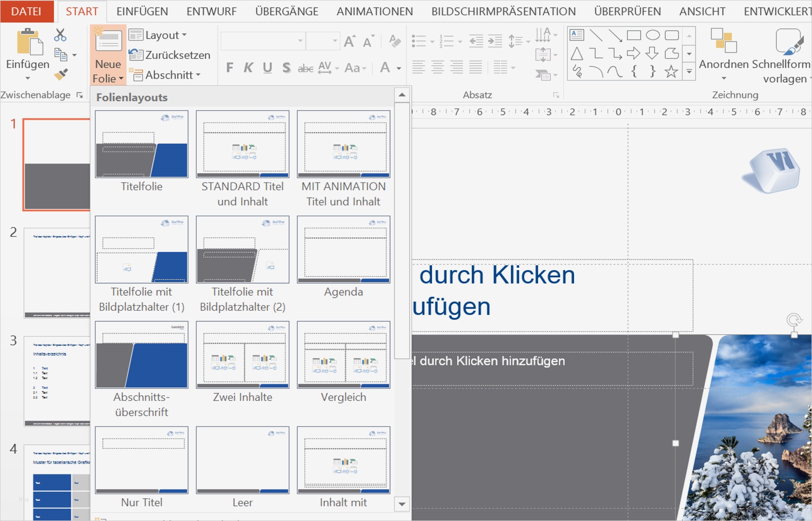Toggle the bullet list formatting
The width and height of the screenshot is (812, 521).
tap(418, 41)
